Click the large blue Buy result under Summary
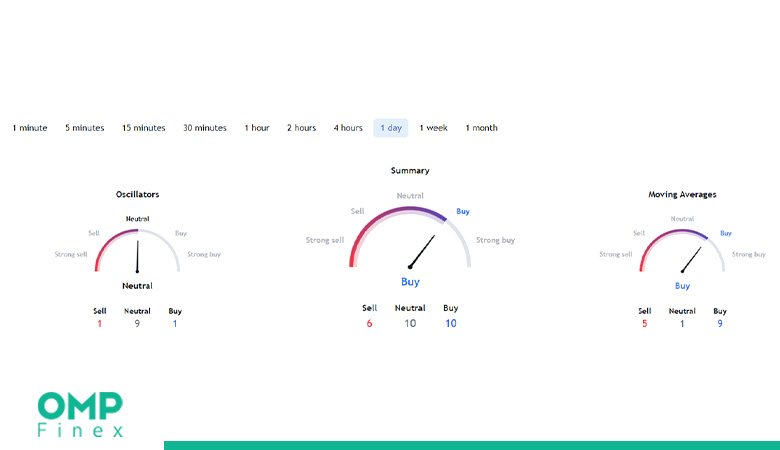Image resolution: width=780 pixels, height=450 pixels. click(x=410, y=282)
